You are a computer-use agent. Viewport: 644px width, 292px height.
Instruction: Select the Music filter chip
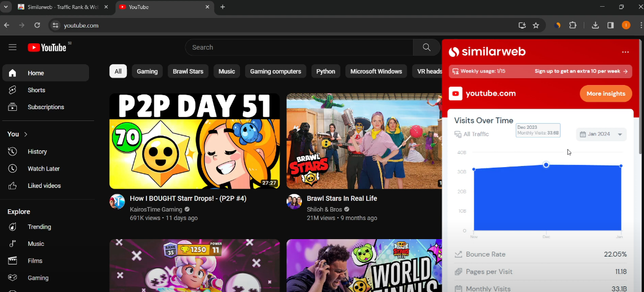coord(226,71)
